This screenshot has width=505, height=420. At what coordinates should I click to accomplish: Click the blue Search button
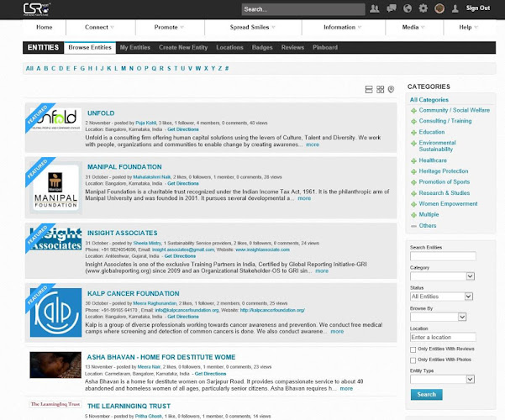426,395
